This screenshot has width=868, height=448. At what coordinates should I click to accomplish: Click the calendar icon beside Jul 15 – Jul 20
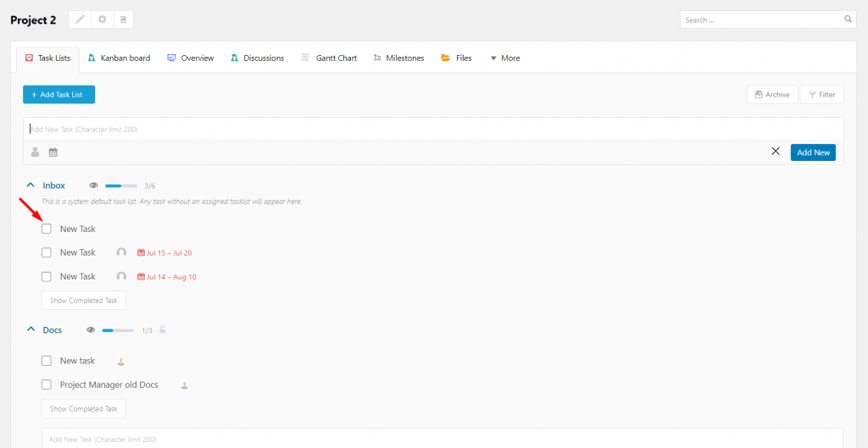(x=141, y=252)
